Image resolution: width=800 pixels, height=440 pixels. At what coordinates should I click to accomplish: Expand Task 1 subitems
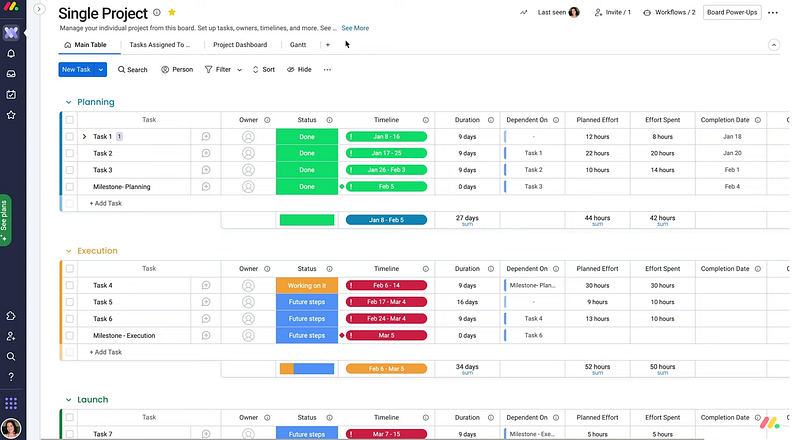pos(84,137)
